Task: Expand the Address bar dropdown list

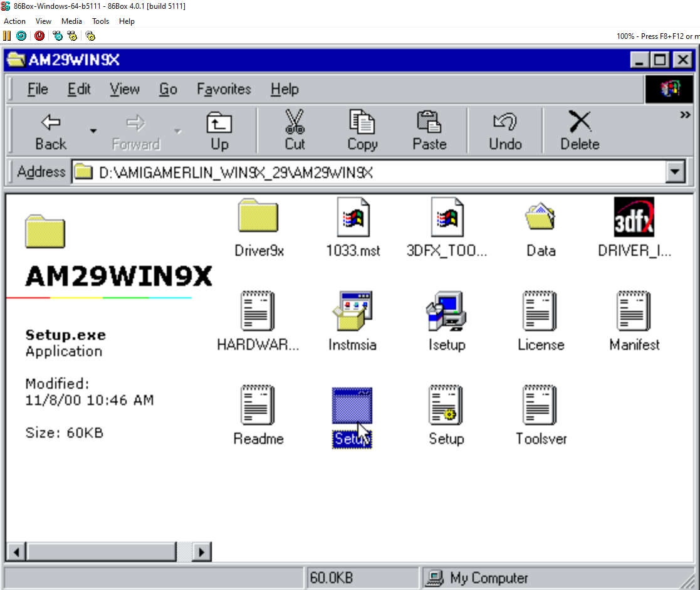Action: tap(674, 172)
